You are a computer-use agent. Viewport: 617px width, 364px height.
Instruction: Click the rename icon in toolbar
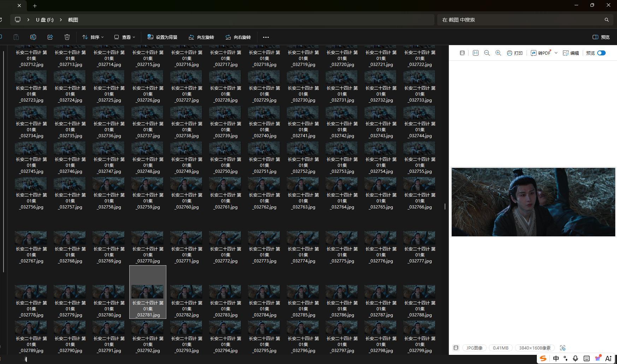tap(33, 37)
